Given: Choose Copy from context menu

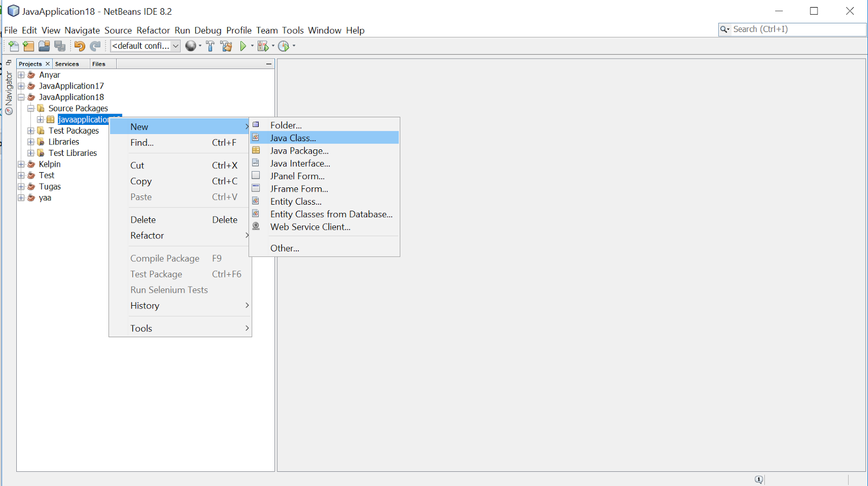Looking at the screenshot, I should pos(180,181).
